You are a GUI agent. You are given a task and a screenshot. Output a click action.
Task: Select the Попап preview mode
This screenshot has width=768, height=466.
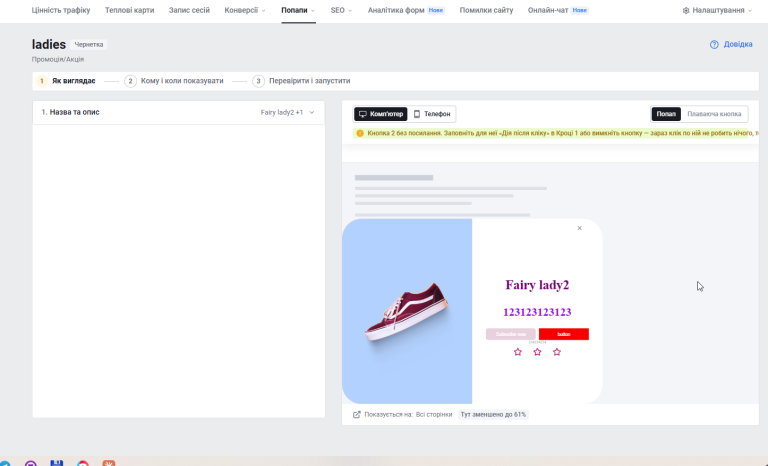[x=666, y=114]
